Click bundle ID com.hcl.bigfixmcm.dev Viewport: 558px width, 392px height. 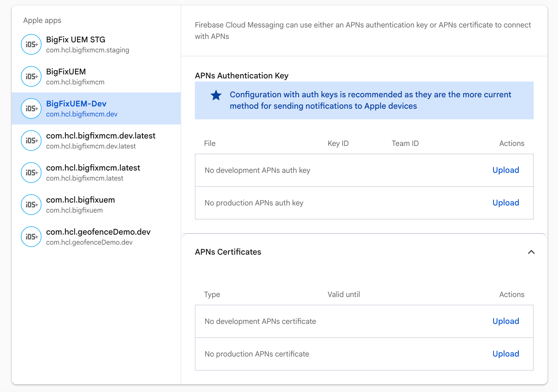click(x=82, y=114)
